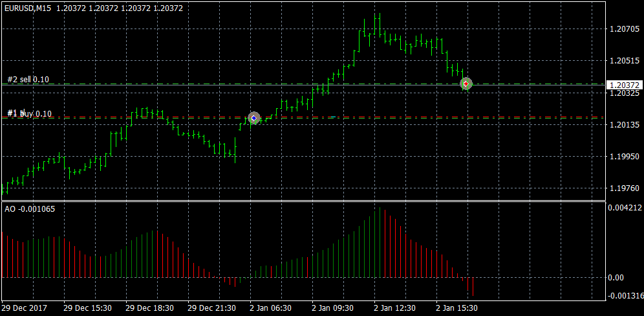Click the 0.00 AO scale value
Screen dimensions: 644x316
616,278
